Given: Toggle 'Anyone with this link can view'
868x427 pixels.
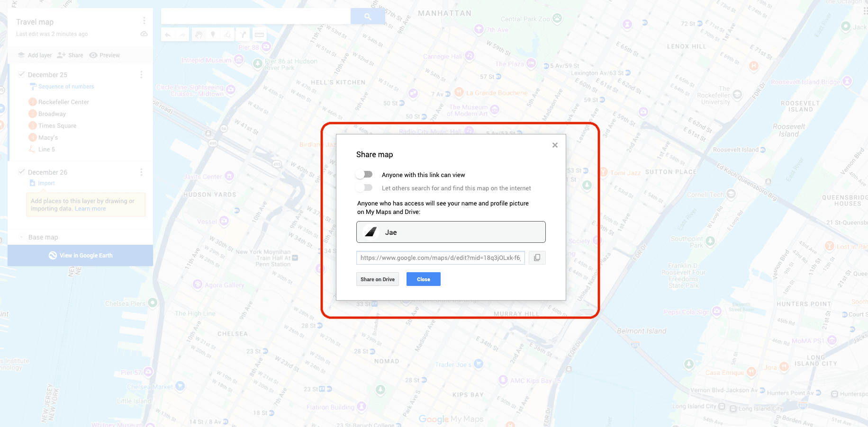Looking at the screenshot, I should [365, 175].
